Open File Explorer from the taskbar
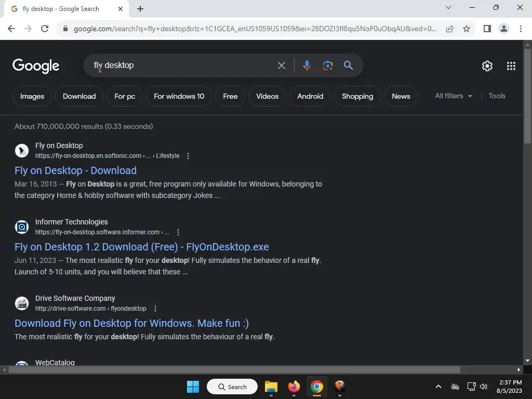This screenshot has width=532, height=399. tap(271, 387)
